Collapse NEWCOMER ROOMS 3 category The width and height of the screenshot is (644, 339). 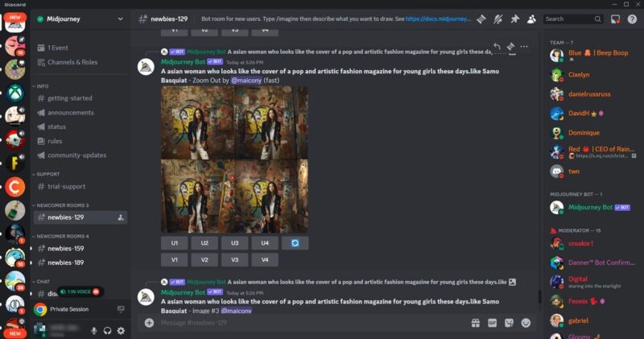pyautogui.click(x=60, y=205)
